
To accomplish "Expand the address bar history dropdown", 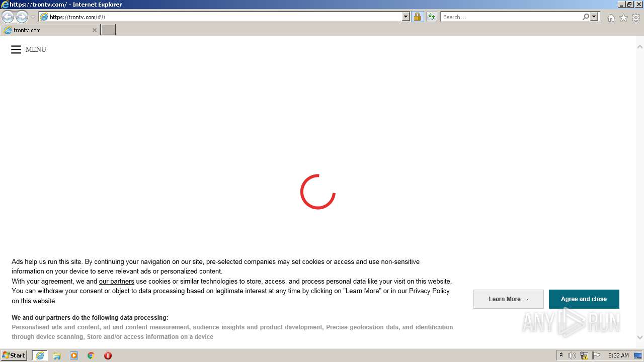I will [x=406, y=17].
